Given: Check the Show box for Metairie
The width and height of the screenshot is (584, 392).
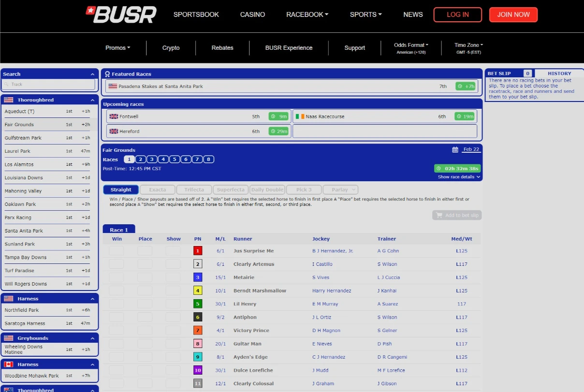Looking at the screenshot, I should (x=174, y=277).
